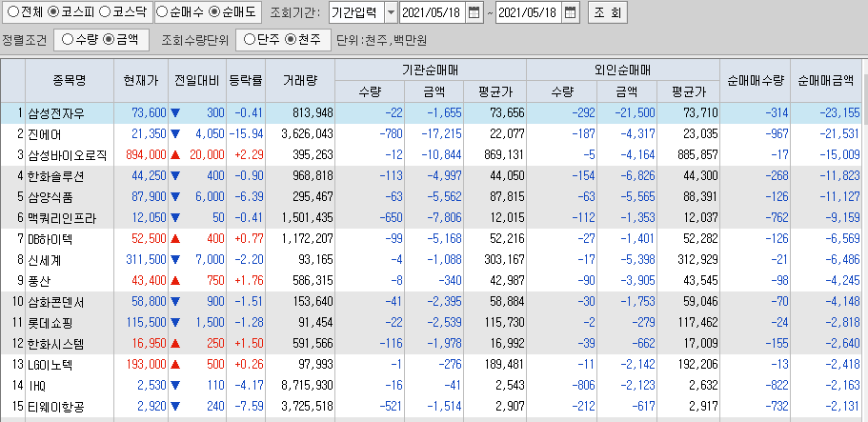Click 풍산 change rate +1.76
The width and height of the screenshot is (868, 422).
click(249, 281)
